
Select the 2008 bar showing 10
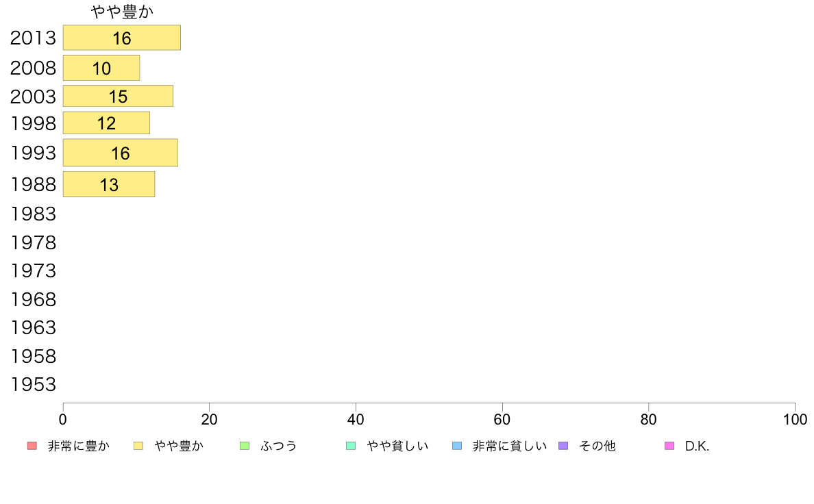pos(101,68)
